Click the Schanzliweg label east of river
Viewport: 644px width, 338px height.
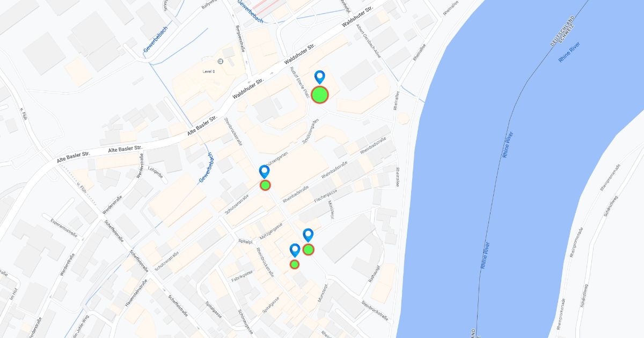click(612, 205)
